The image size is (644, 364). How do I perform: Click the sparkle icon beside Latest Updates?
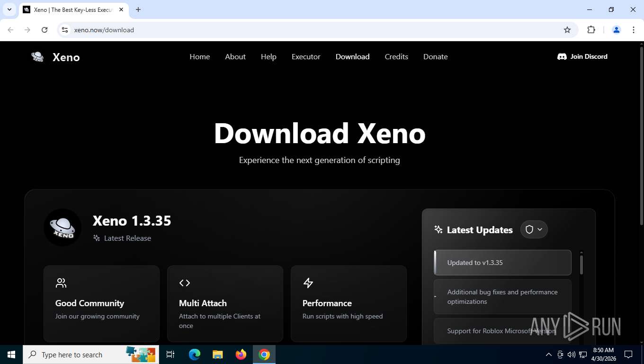pyautogui.click(x=438, y=229)
